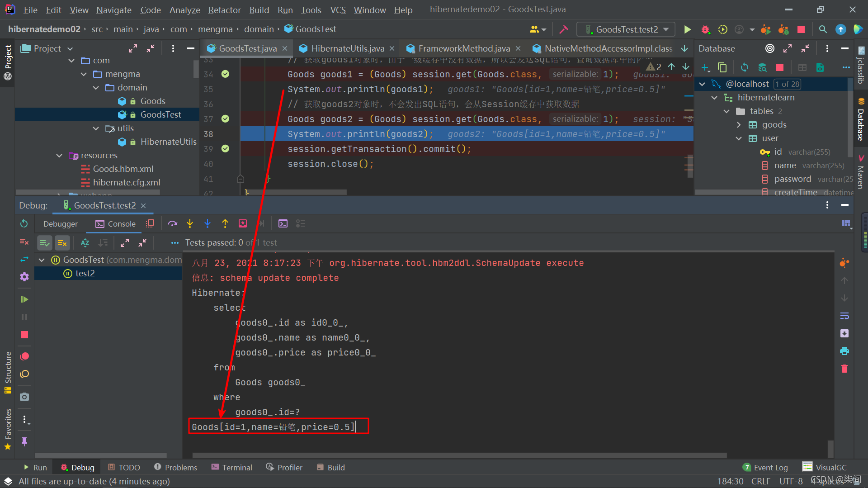Run with coverage icon in toolbar
Viewport: 868px width, 488px height.
[723, 29]
